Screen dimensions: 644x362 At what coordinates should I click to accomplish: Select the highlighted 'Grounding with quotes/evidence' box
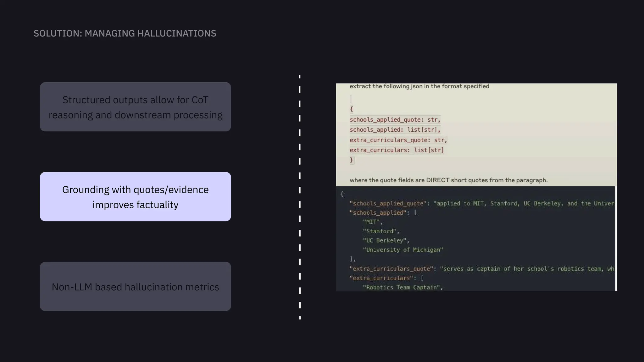pos(135,197)
